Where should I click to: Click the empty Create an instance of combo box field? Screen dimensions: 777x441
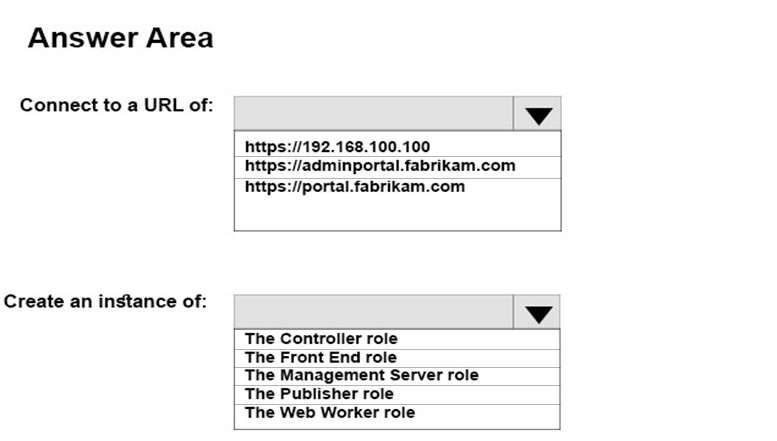click(x=374, y=312)
